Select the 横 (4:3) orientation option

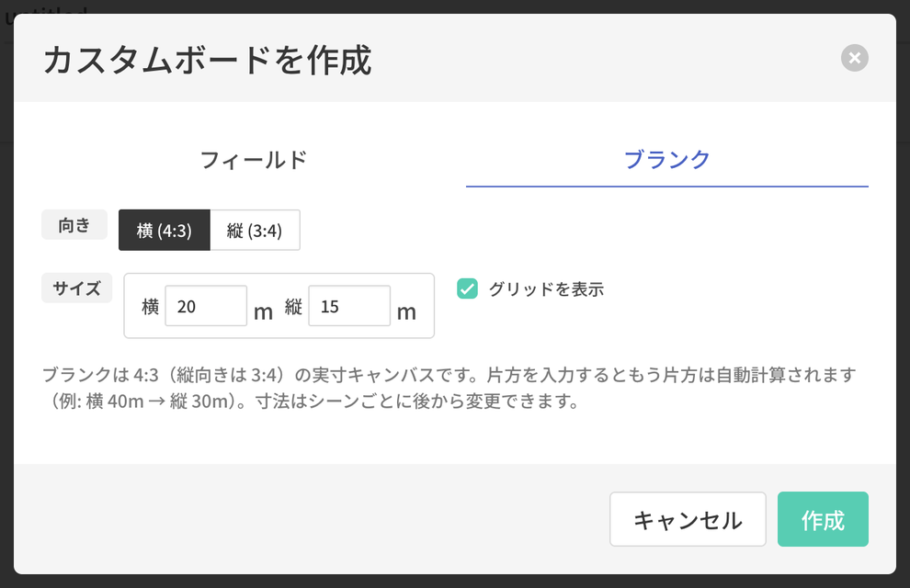(165, 231)
